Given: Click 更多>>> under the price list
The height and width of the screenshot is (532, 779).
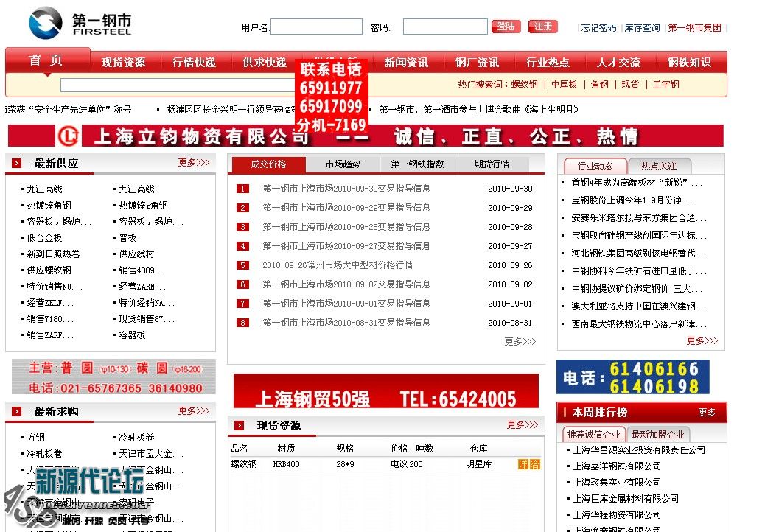Looking at the screenshot, I should pyautogui.click(x=520, y=341).
